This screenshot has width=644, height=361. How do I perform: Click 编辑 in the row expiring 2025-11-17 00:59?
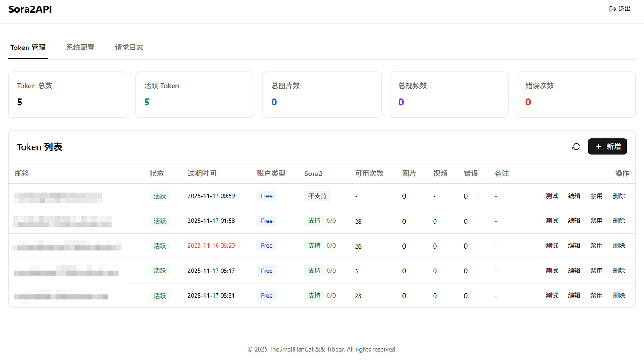574,196
